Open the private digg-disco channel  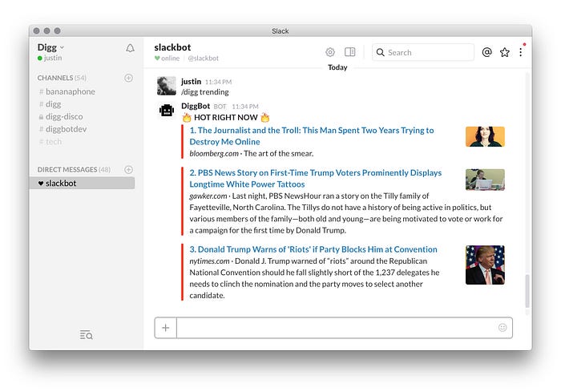(x=60, y=117)
